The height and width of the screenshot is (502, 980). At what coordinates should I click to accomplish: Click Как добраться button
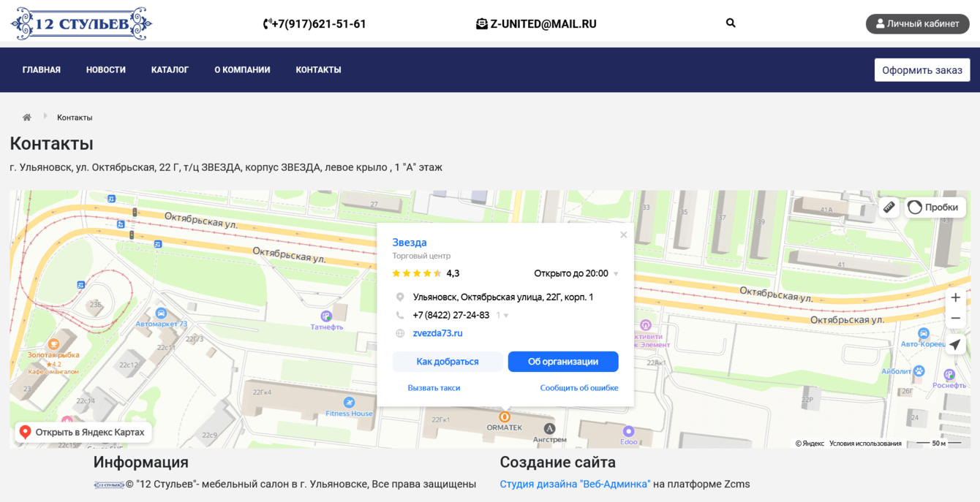click(448, 362)
